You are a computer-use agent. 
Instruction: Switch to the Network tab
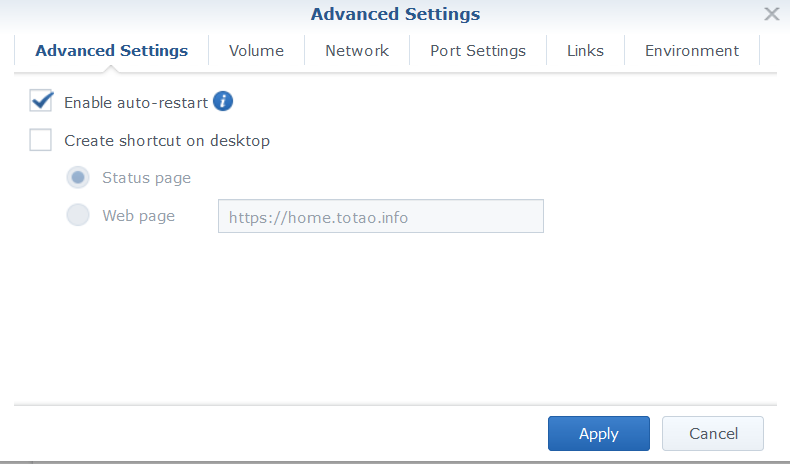click(x=357, y=51)
